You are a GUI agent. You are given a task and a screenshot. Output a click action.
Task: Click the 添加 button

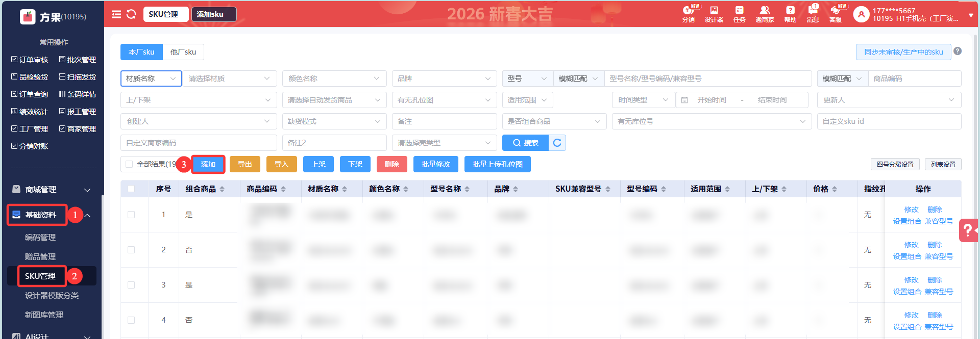(x=208, y=164)
